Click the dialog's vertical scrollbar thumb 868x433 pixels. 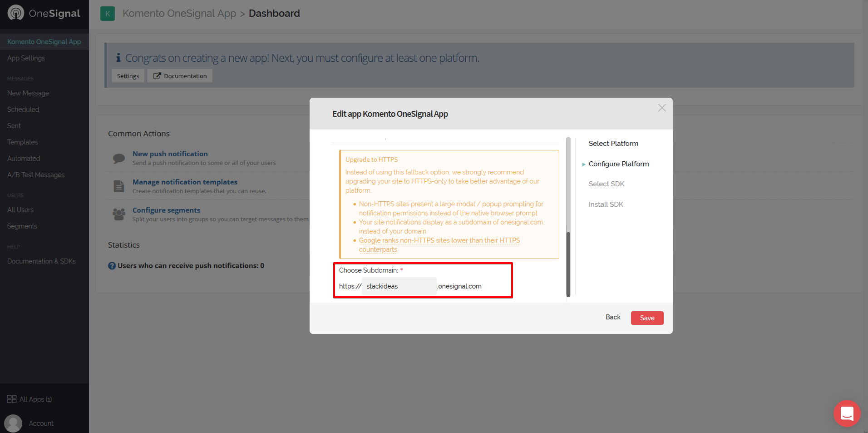click(x=568, y=264)
